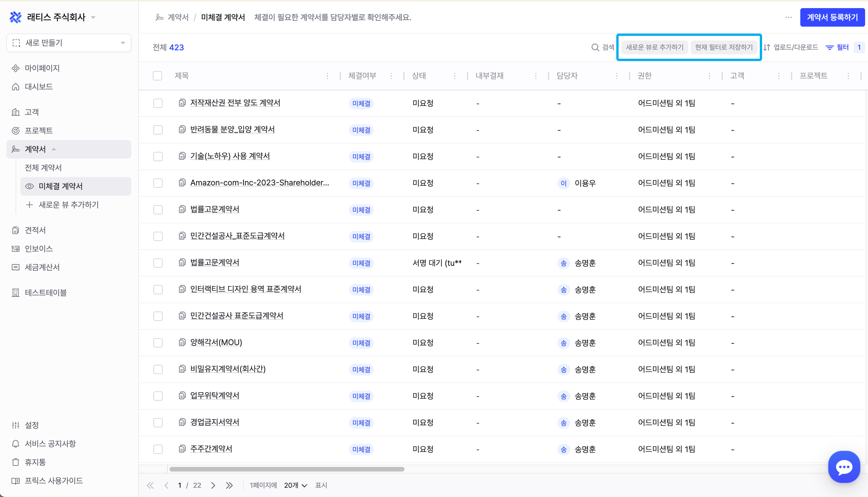Click the 계약서 등록하기 button
Image resolution: width=868 pixels, height=497 pixels.
pyautogui.click(x=832, y=17)
